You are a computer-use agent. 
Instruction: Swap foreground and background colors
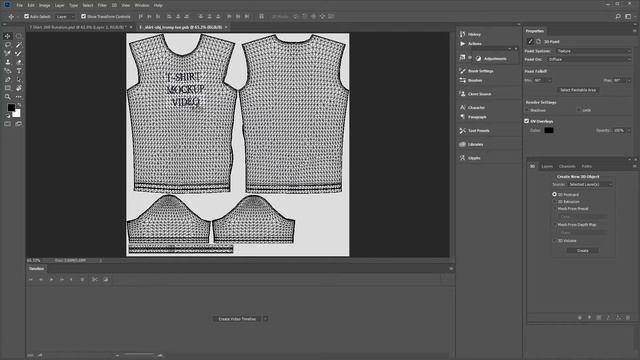(19, 105)
